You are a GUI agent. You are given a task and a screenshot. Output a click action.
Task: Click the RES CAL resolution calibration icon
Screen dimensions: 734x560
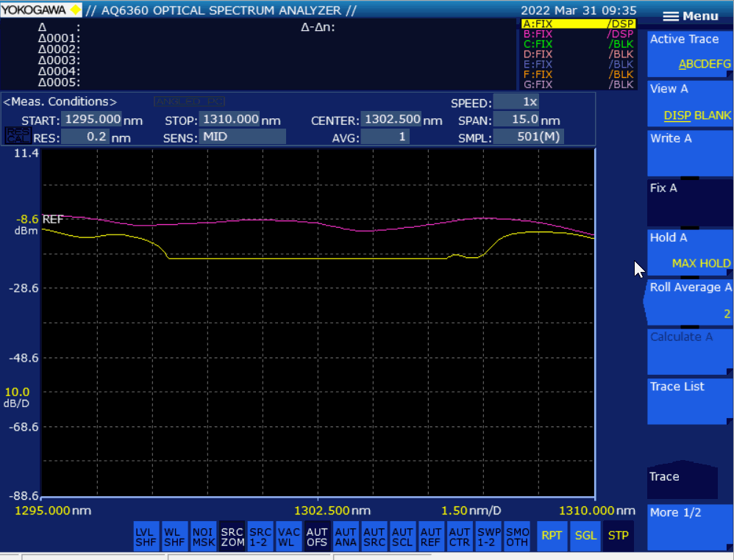pos(18,136)
